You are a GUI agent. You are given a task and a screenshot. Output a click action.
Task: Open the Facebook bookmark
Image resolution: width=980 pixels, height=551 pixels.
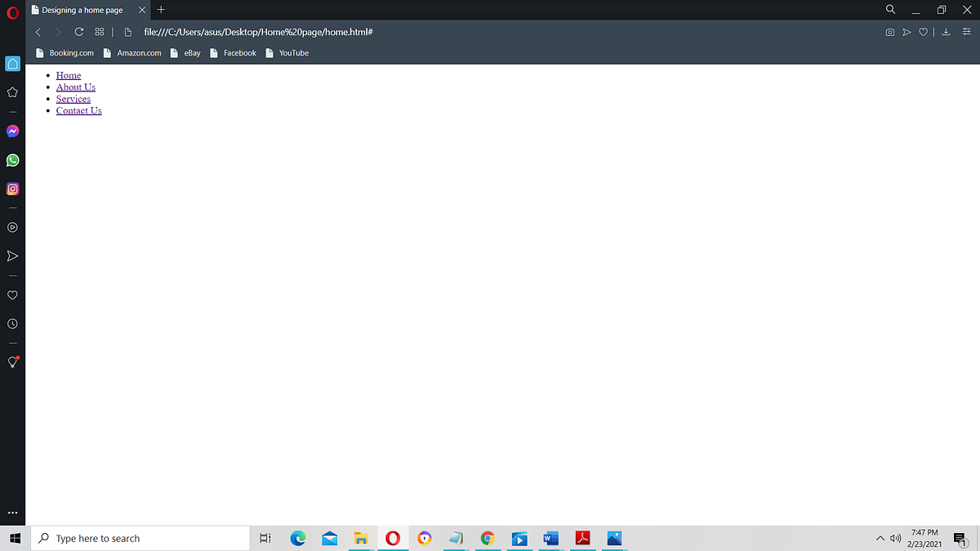pos(234,53)
